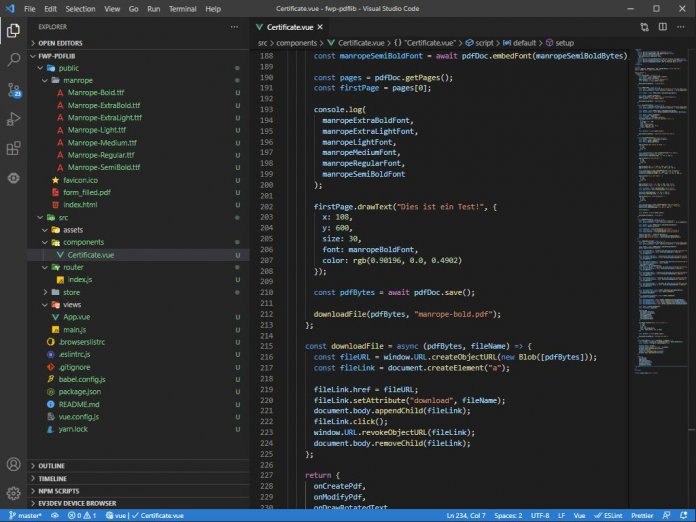Expand the Timeline section
The image size is (696, 522).
(138, 478)
